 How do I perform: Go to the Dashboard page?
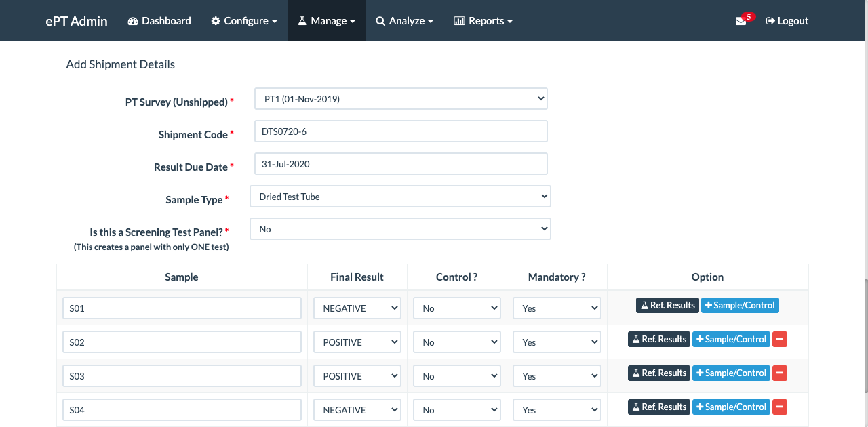point(159,21)
